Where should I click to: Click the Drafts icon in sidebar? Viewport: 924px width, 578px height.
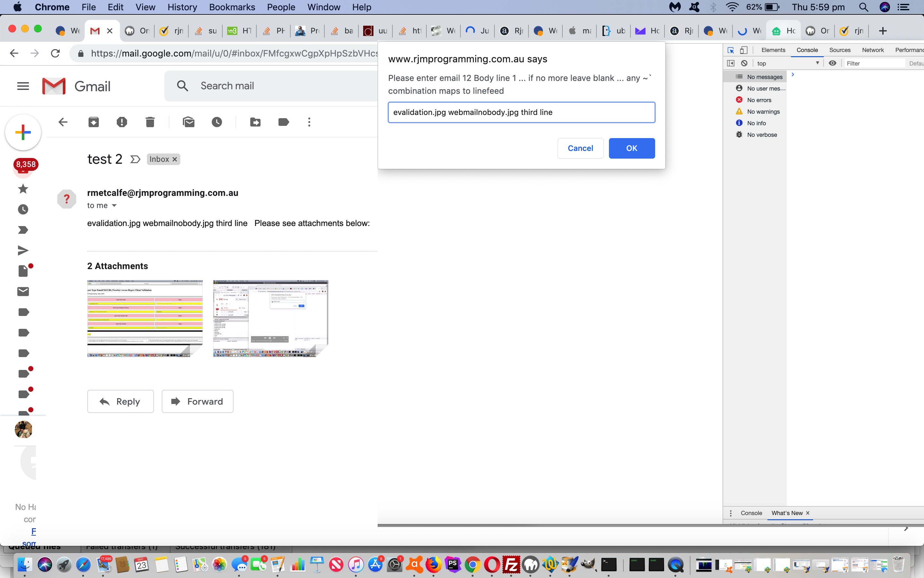tap(23, 271)
